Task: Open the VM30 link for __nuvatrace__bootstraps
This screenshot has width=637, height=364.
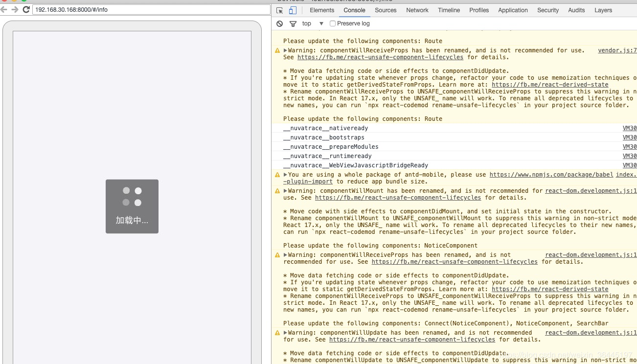Action: (630, 137)
